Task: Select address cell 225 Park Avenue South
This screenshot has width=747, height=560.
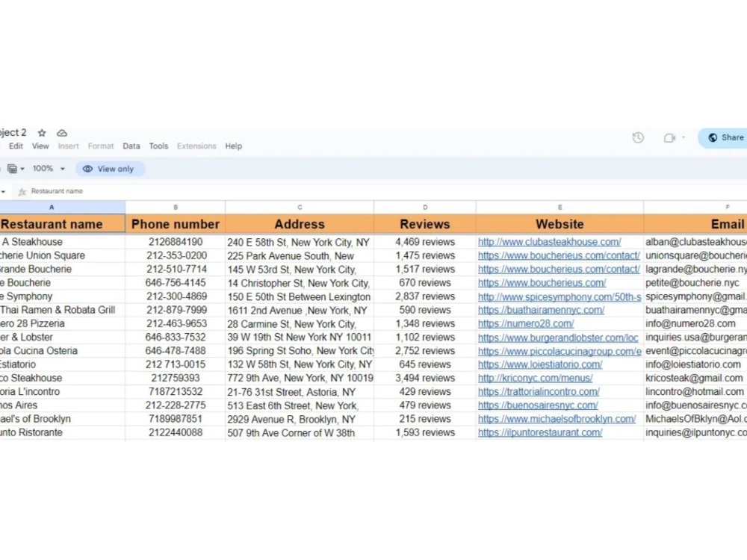Action: click(300, 255)
